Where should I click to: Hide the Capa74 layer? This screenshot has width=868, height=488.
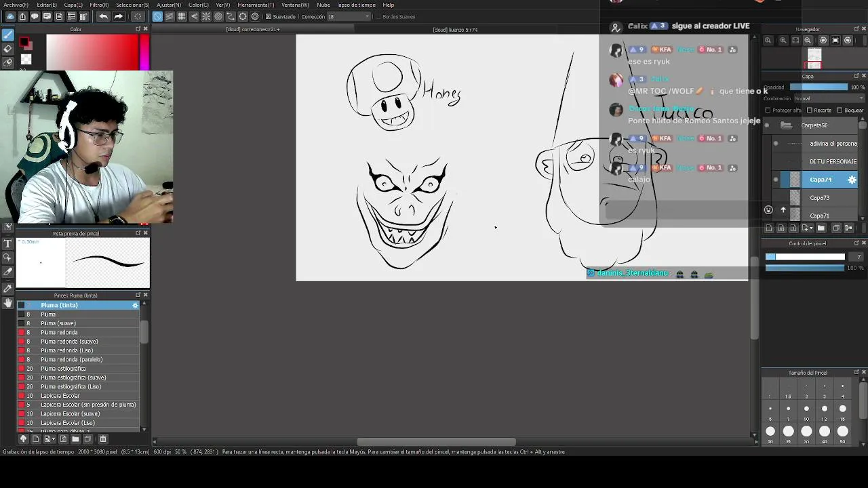[776, 180]
